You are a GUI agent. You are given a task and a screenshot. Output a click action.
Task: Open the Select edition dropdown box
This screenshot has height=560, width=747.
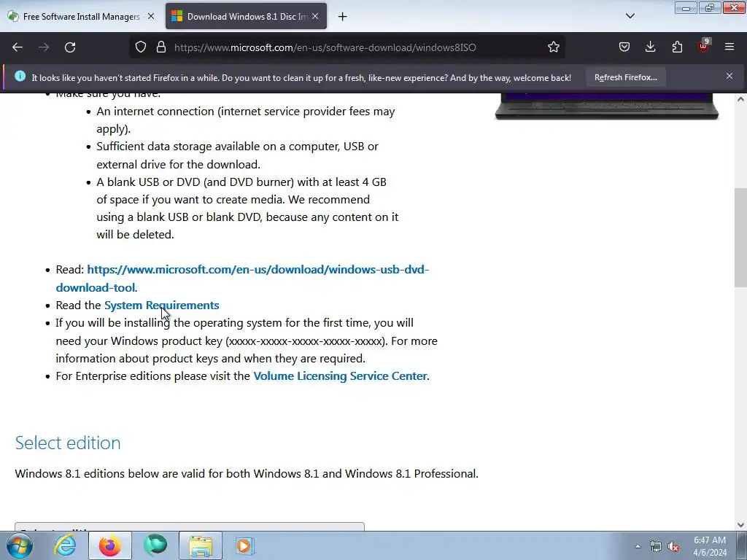coord(190,526)
